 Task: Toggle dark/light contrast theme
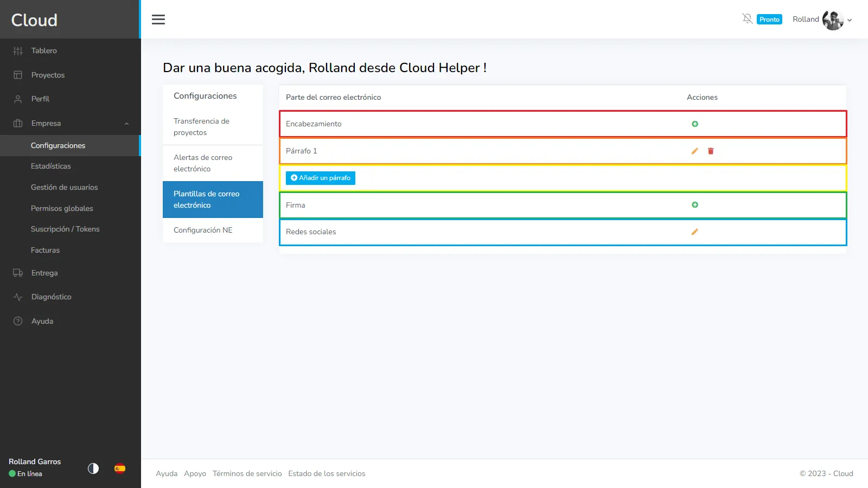(93, 468)
